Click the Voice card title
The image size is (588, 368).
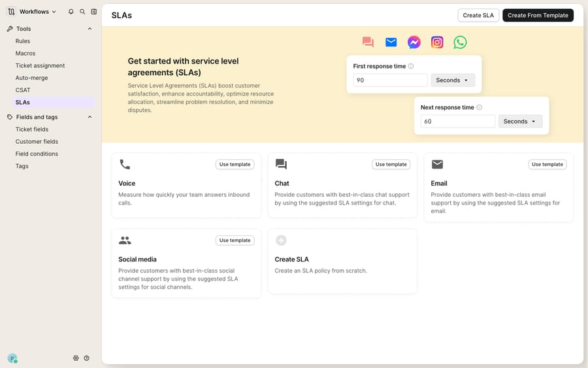coord(127,184)
